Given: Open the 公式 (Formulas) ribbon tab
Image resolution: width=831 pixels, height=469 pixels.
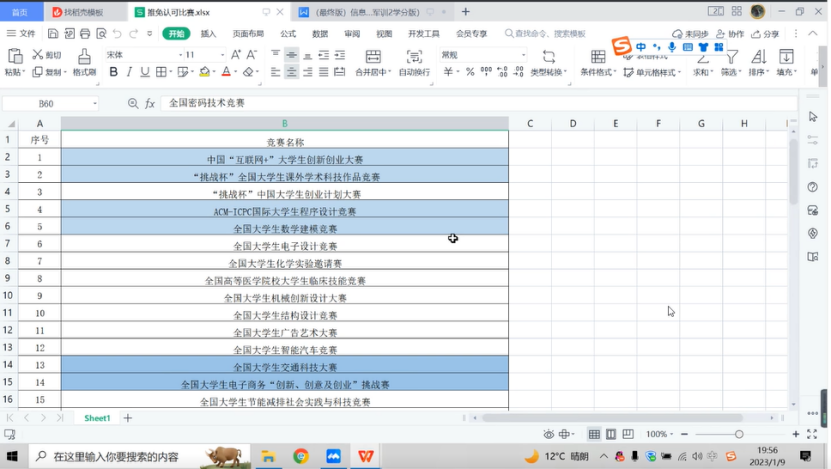Looking at the screenshot, I should coord(288,33).
